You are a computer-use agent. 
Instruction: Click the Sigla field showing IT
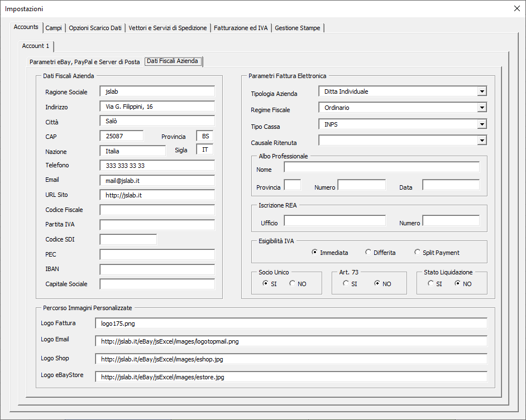coord(204,149)
